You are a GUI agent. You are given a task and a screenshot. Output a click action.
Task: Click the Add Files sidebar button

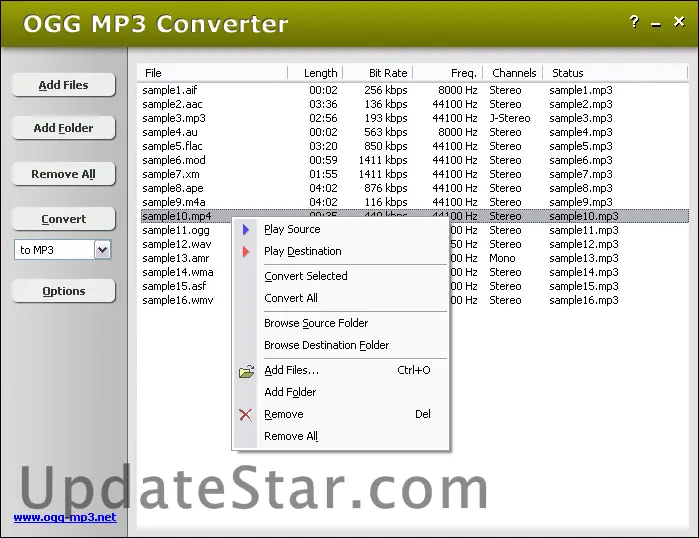click(x=63, y=85)
